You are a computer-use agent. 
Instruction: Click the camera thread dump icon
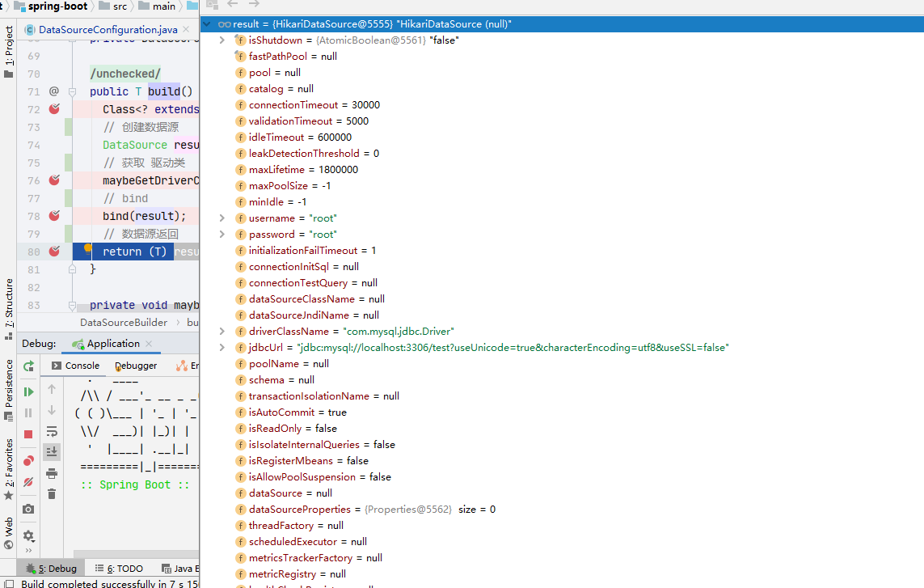coord(28,509)
